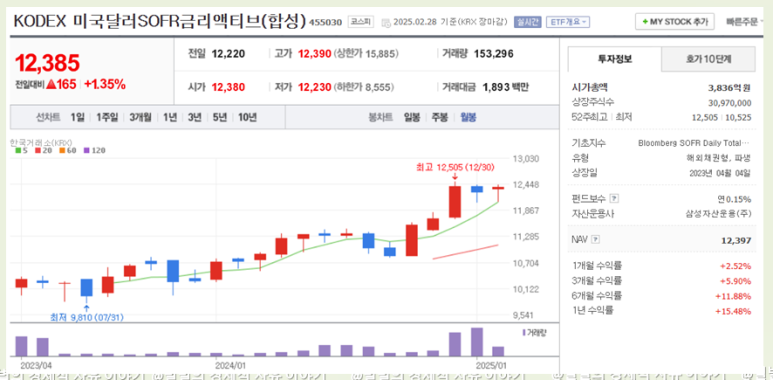Click the current price 12,385
The height and width of the screenshot is (380, 773).
[47, 63]
